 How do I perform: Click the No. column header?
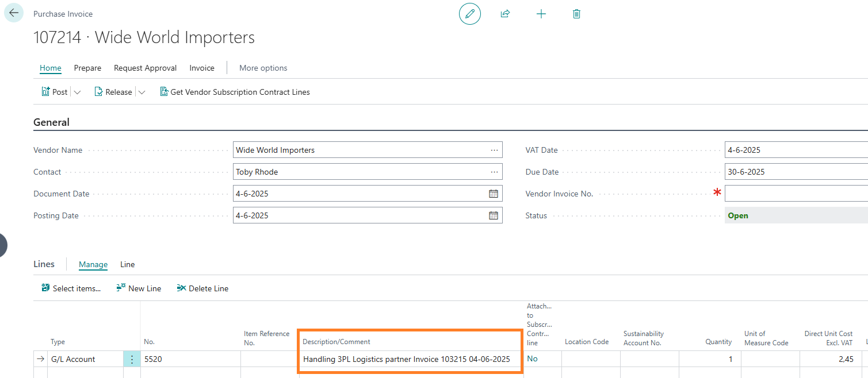149,342
